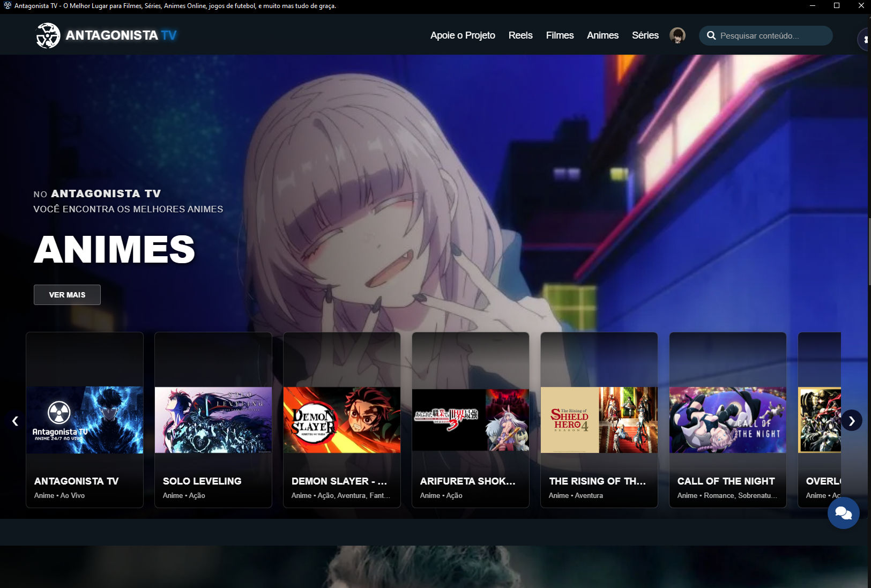Click the ANTAGONISTA TV header logo text
Screen dimensions: 871x588
(x=121, y=35)
